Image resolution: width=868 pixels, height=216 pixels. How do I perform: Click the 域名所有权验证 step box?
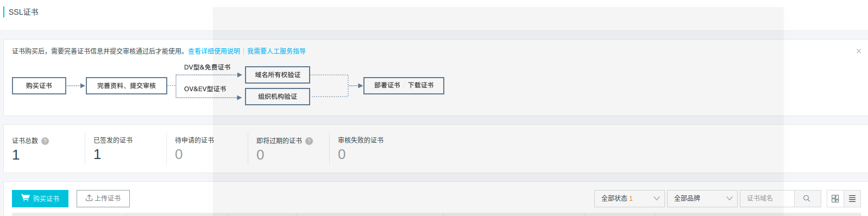pos(278,75)
